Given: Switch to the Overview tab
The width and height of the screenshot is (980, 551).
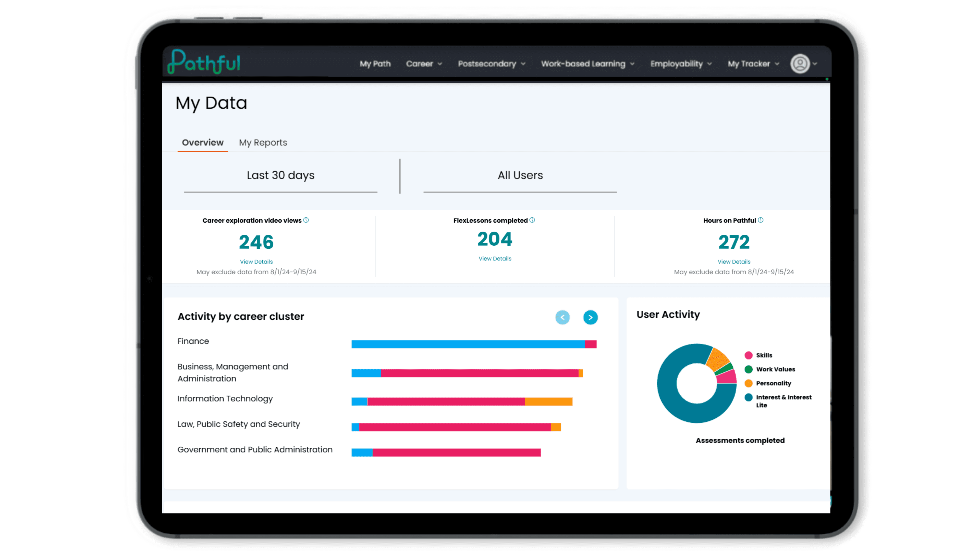Looking at the screenshot, I should point(202,143).
